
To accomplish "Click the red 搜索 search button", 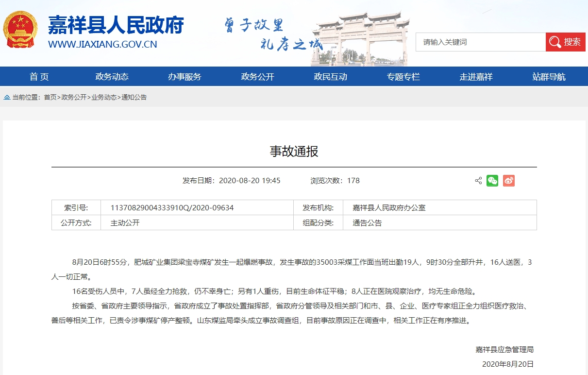I will point(565,42).
